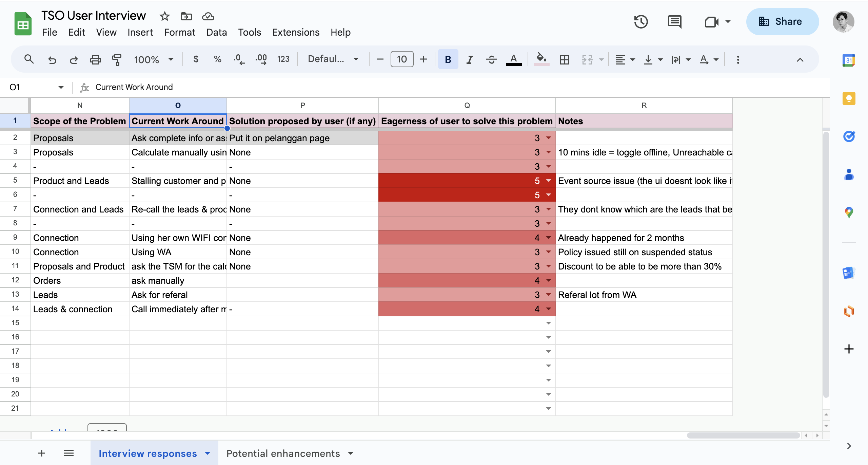
Task: Format as currency with dollar icon
Action: tap(196, 59)
